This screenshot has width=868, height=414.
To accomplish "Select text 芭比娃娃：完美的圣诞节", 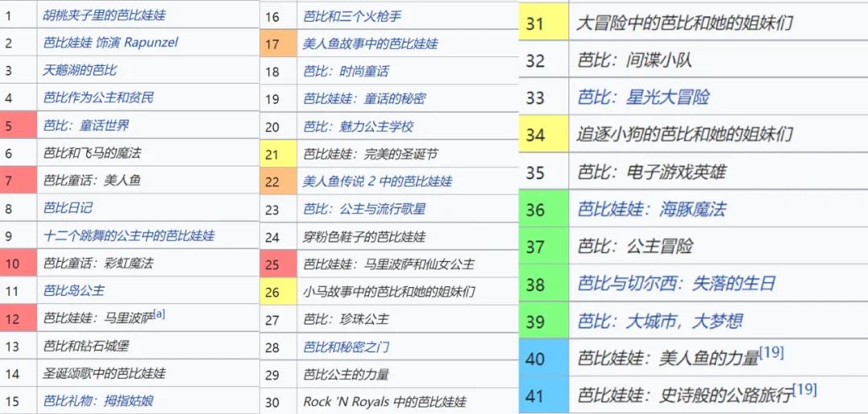I will click(x=371, y=154).
